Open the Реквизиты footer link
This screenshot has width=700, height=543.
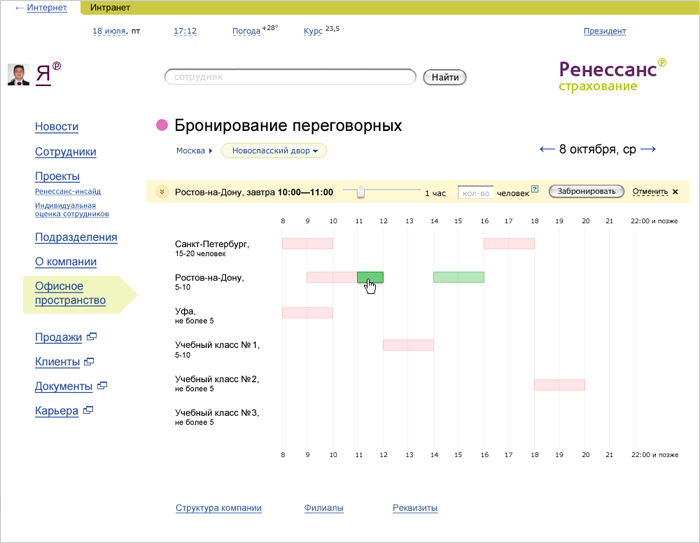pos(415,508)
